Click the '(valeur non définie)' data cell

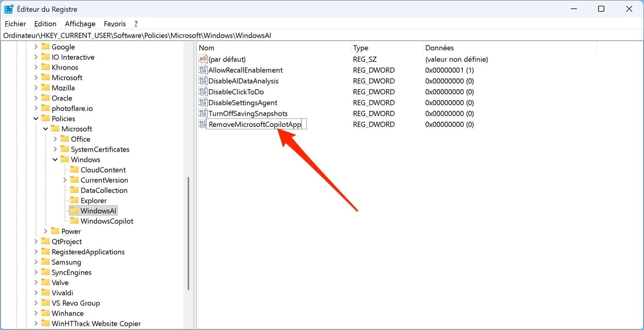(457, 59)
